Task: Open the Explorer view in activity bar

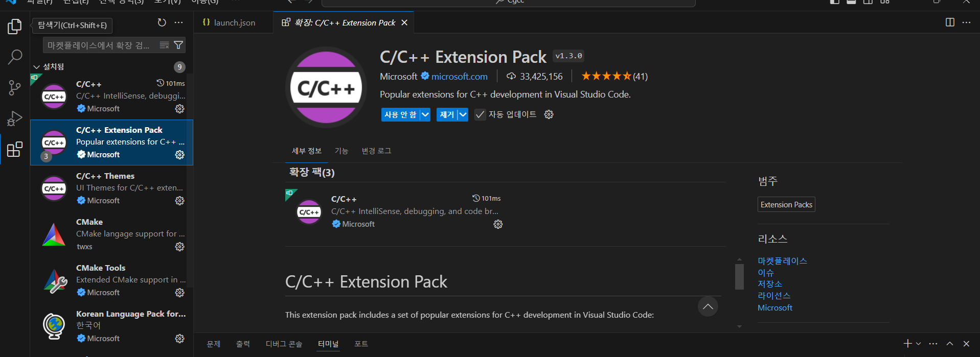Action: 15,27
